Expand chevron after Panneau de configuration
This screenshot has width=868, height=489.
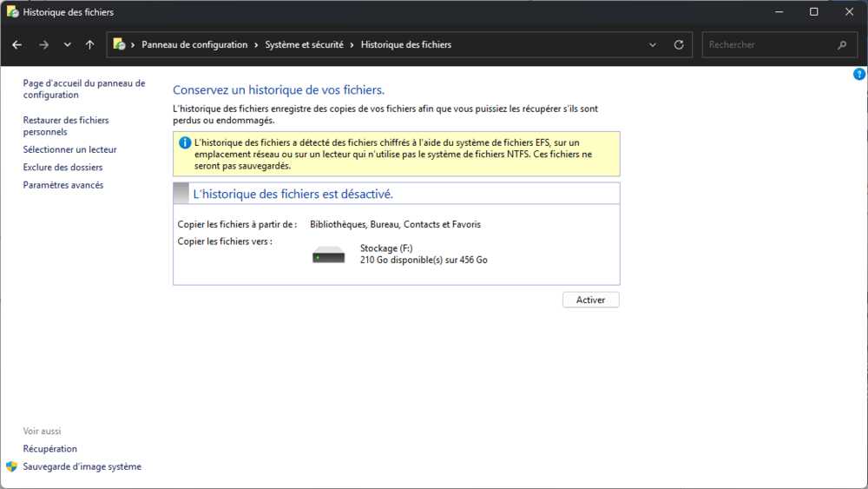point(256,45)
